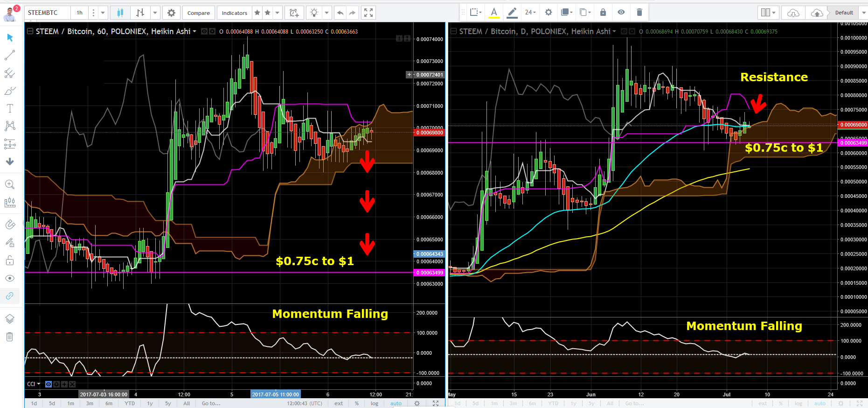Redo the chart action
This screenshot has width=868, height=408.
[x=353, y=13]
